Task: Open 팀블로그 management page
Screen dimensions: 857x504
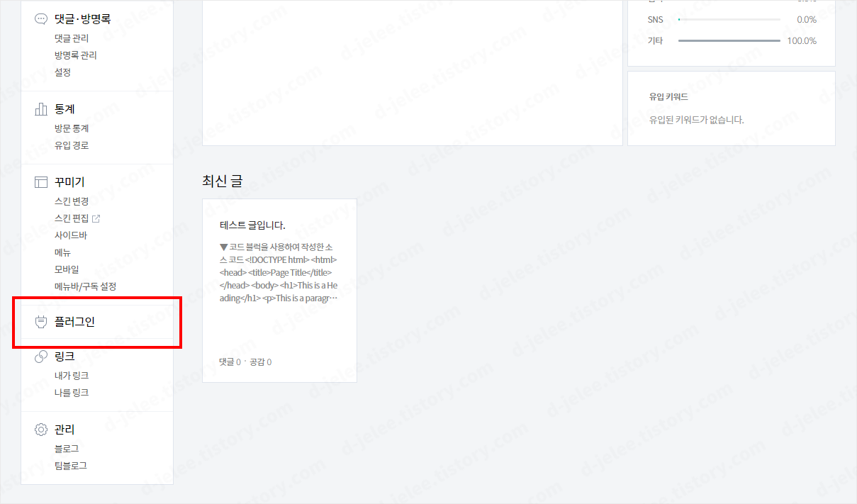Action: pyautogui.click(x=72, y=465)
